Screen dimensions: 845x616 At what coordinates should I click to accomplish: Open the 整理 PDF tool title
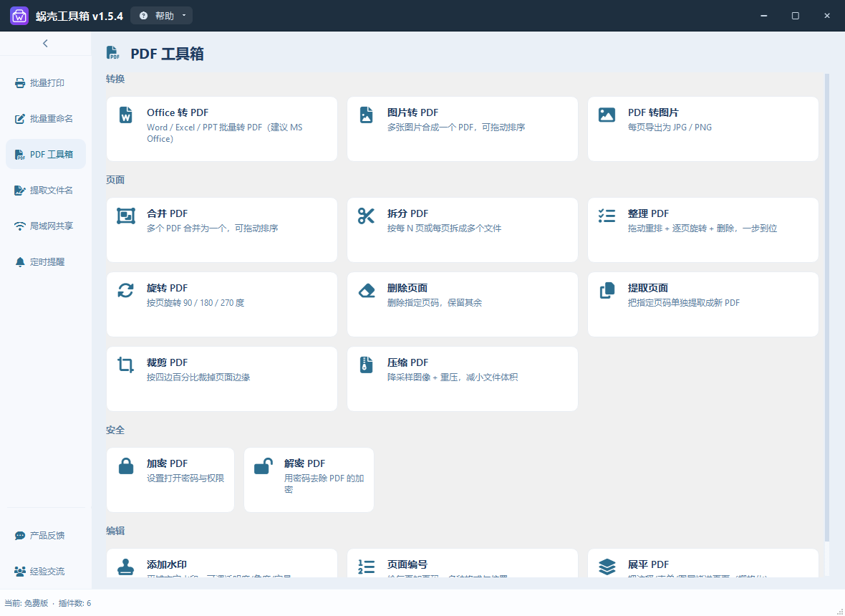point(648,213)
